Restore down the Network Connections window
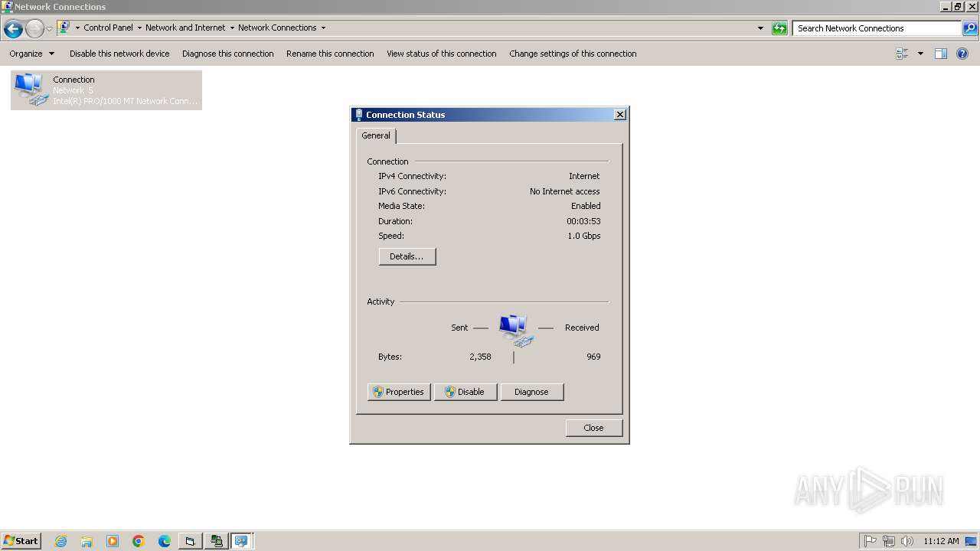This screenshot has height=551, width=980. point(958,7)
